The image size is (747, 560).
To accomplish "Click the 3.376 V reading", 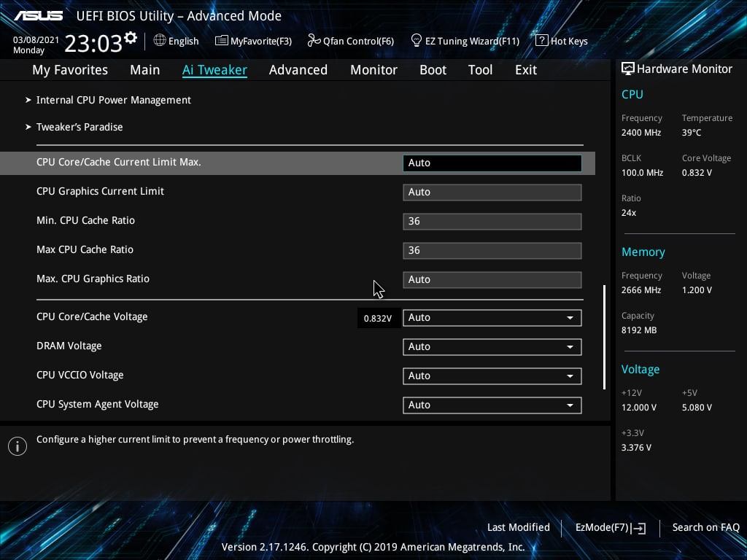I will tap(636, 448).
